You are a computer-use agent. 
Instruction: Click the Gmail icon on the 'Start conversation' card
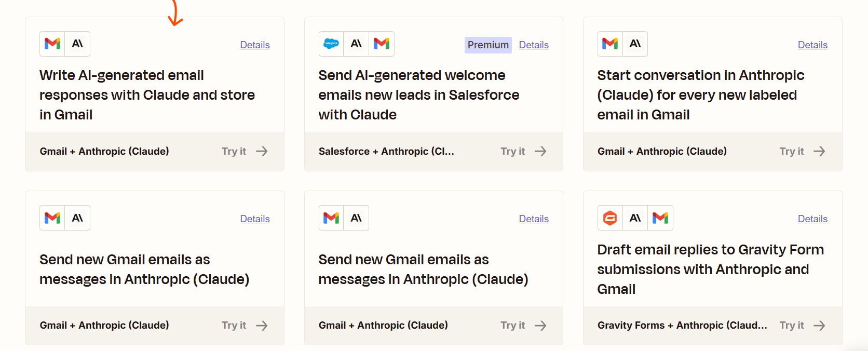click(609, 44)
